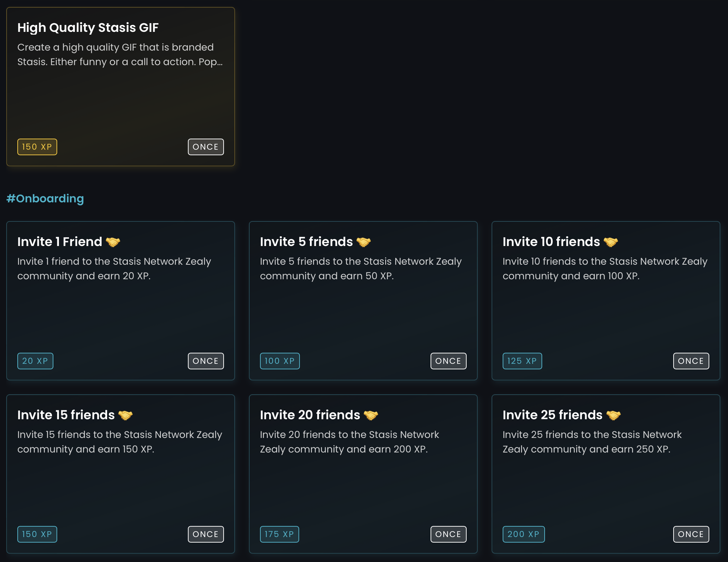Select description text mentioning earn 200 XP
Screen dimensions: 728x562
click(349, 442)
